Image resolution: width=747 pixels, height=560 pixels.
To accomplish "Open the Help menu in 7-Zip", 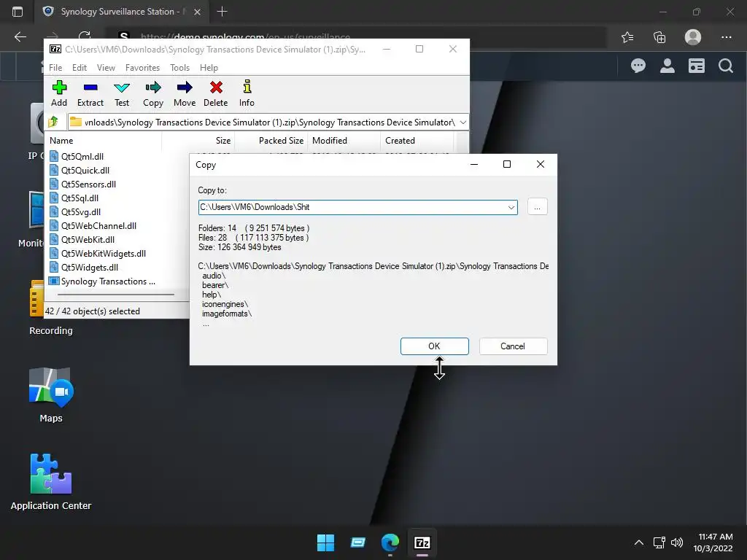I will [x=209, y=68].
